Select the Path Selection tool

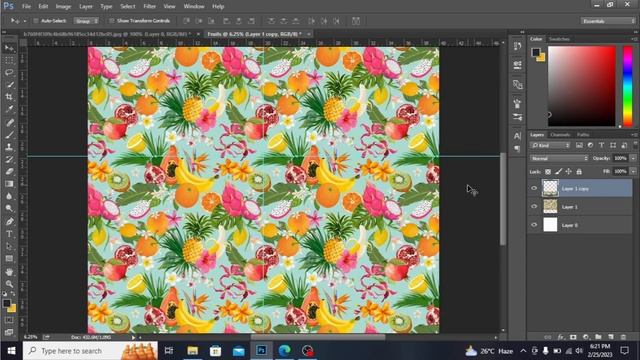click(x=9, y=247)
